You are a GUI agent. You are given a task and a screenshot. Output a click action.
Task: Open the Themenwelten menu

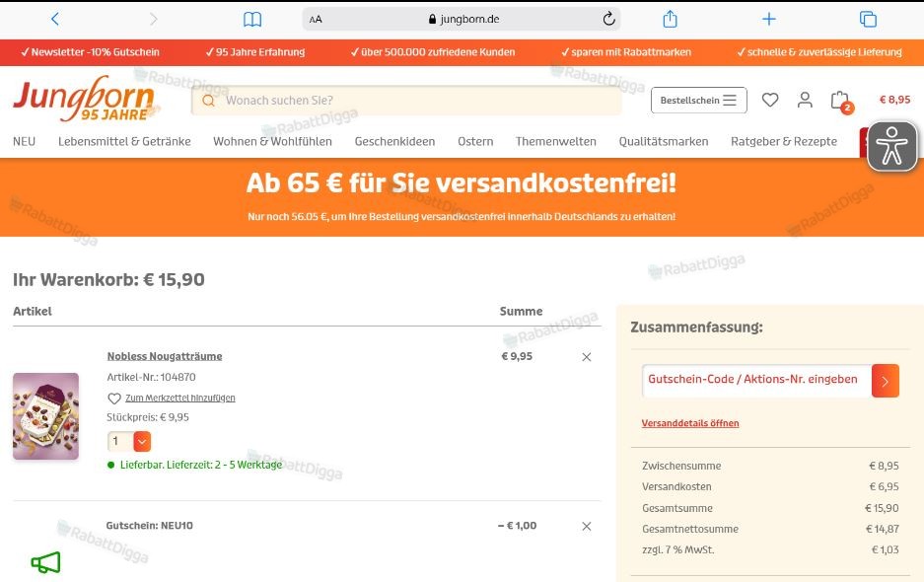pos(556,141)
